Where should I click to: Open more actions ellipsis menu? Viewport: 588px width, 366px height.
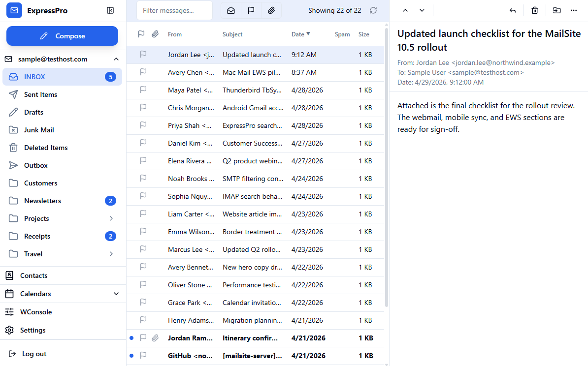point(574,10)
